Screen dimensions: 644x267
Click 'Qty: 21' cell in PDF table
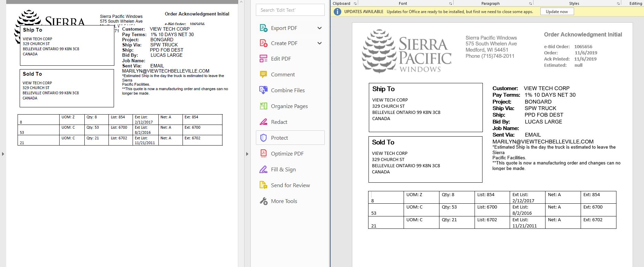[x=93, y=138]
